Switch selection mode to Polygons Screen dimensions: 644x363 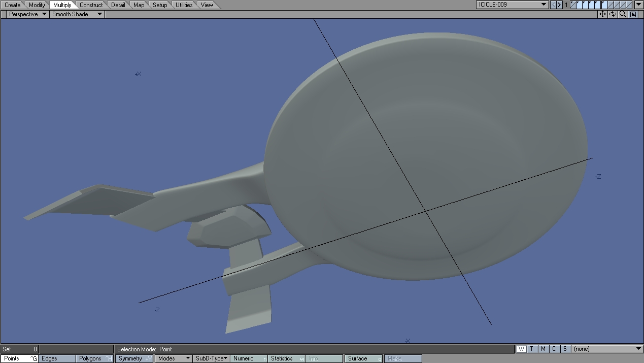(94, 358)
